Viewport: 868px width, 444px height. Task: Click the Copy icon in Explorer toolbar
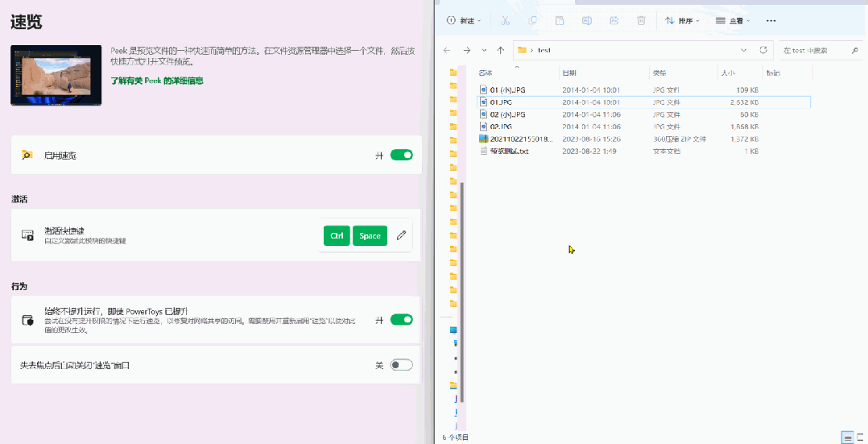532,20
